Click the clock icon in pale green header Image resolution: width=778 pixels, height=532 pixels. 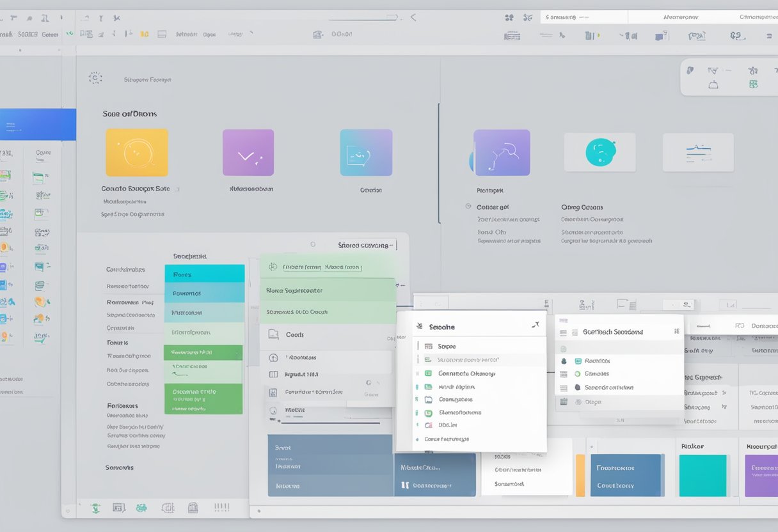click(273, 267)
